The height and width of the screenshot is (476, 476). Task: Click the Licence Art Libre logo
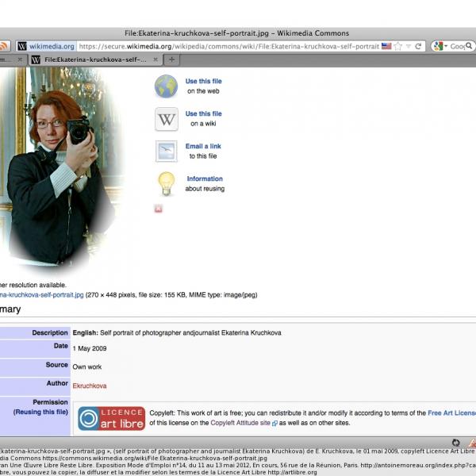pos(111,418)
